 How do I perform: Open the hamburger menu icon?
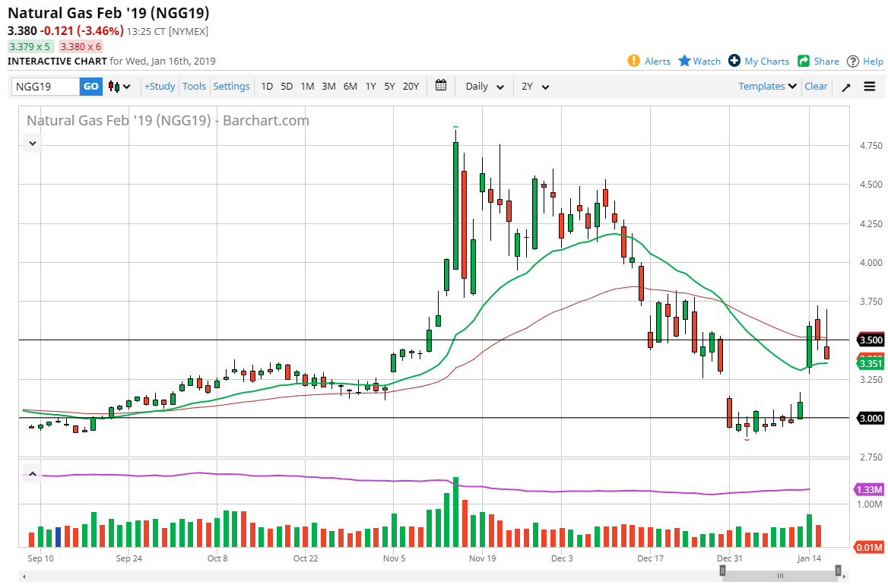click(x=870, y=87)
